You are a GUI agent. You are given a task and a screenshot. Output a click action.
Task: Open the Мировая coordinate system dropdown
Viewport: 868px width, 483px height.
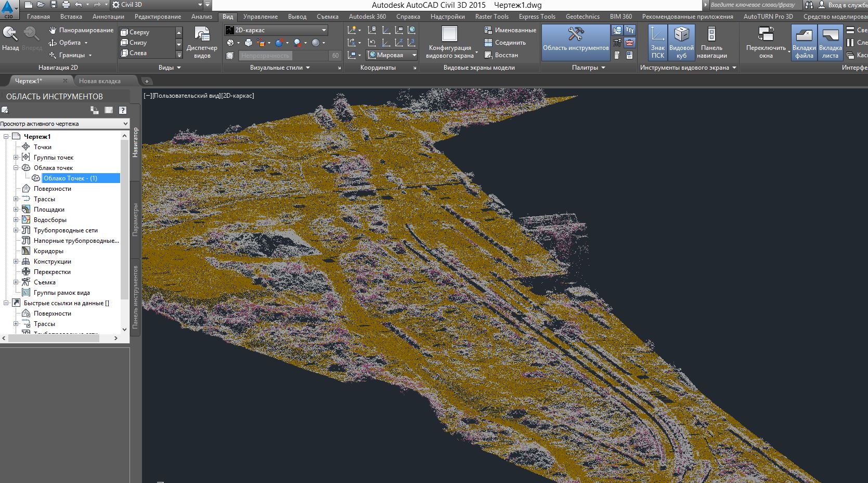[x=392, y=55]
